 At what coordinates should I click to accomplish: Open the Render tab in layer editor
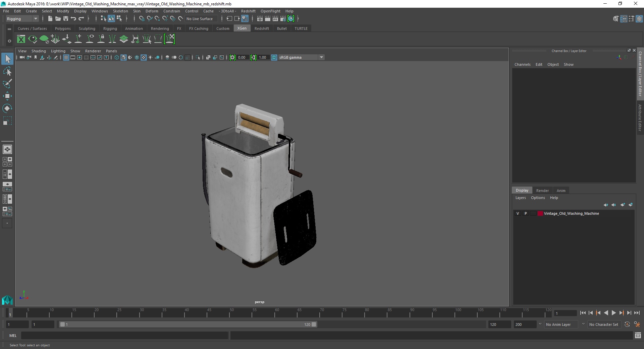[542, 190]
